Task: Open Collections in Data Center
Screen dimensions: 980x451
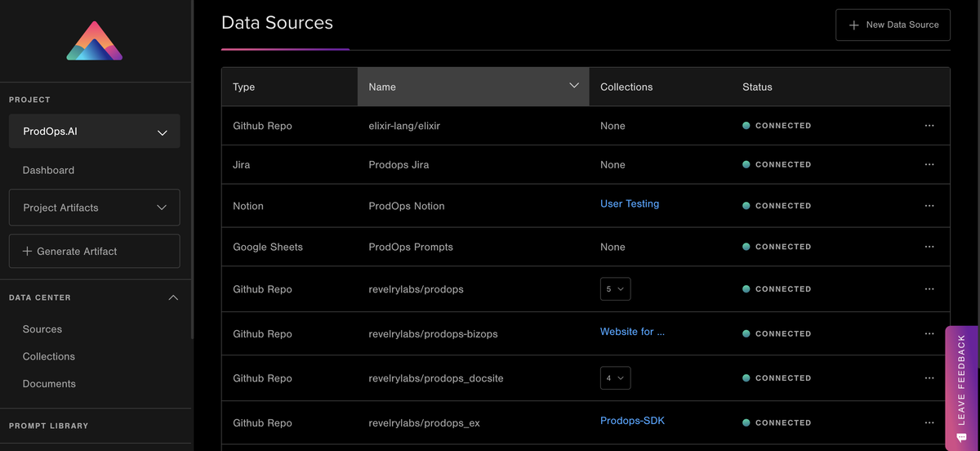Action: tap(49, 356)
